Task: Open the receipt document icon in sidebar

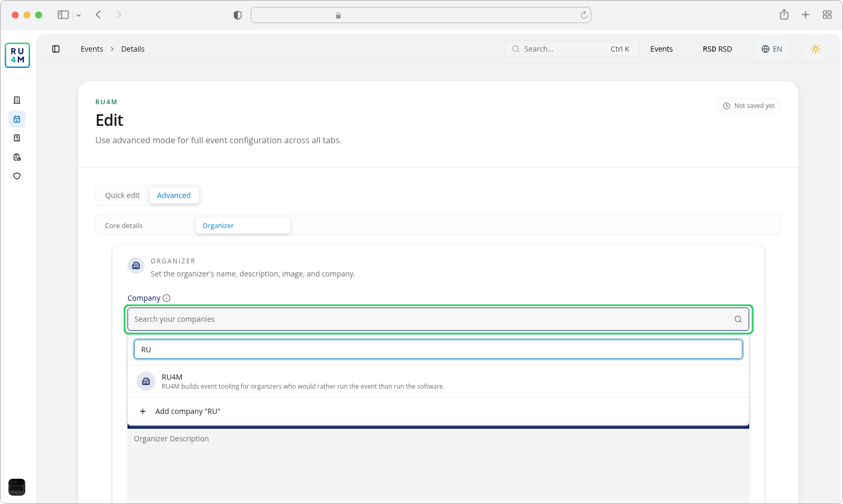Action: point(17,138)
